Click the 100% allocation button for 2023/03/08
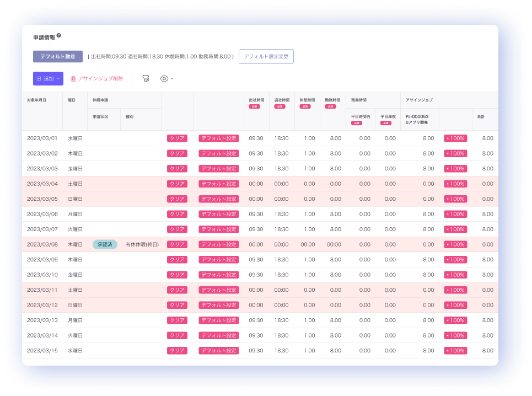The width and height of the screenshot is (532, 396). (455, 244)
